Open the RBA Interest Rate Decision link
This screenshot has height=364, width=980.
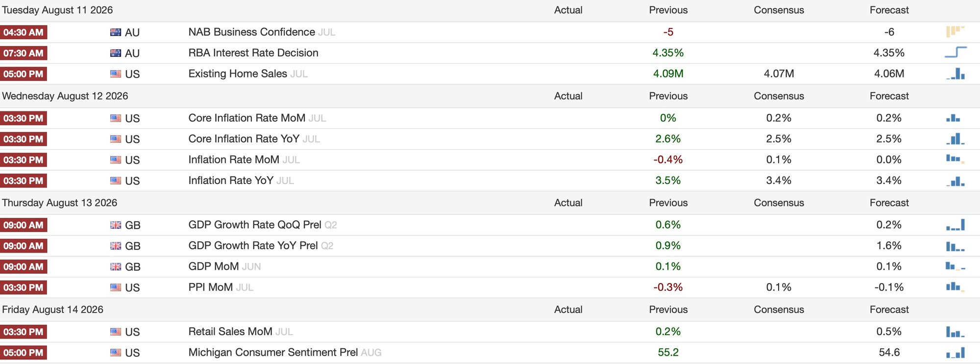(253, 52)
